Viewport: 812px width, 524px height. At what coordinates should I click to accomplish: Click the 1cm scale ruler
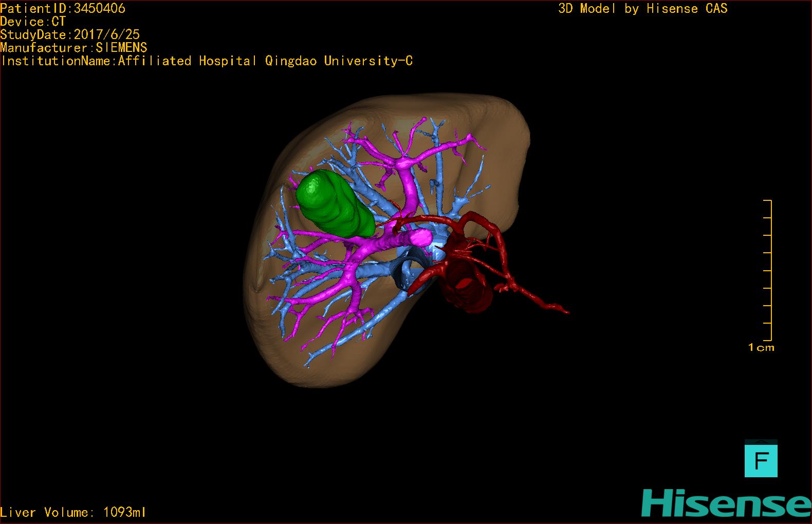[768, 270]
